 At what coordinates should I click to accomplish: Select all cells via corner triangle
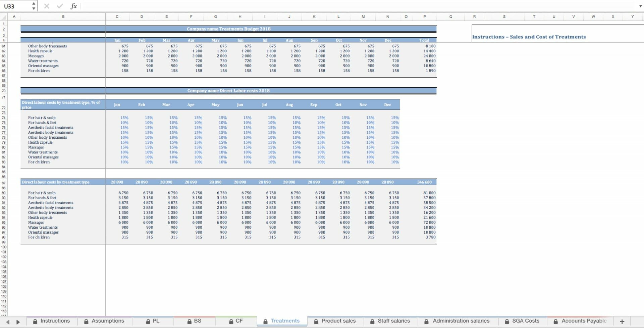tap(4, 16)
